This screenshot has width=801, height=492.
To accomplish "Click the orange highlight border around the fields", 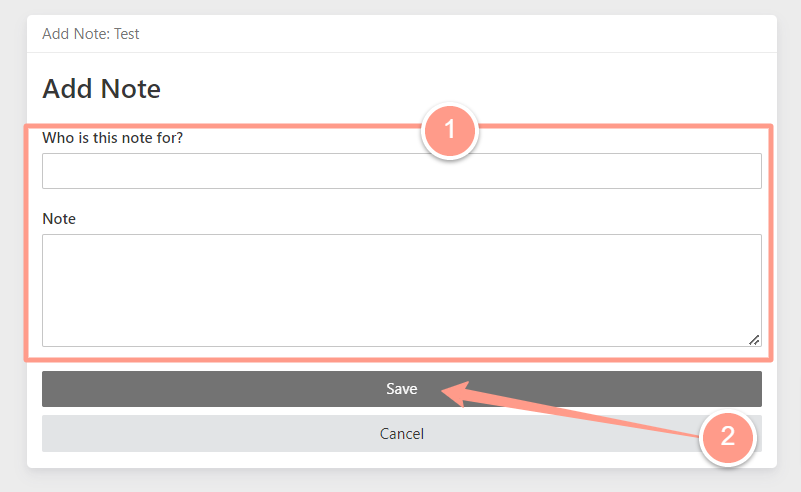I will coord(26,243).
